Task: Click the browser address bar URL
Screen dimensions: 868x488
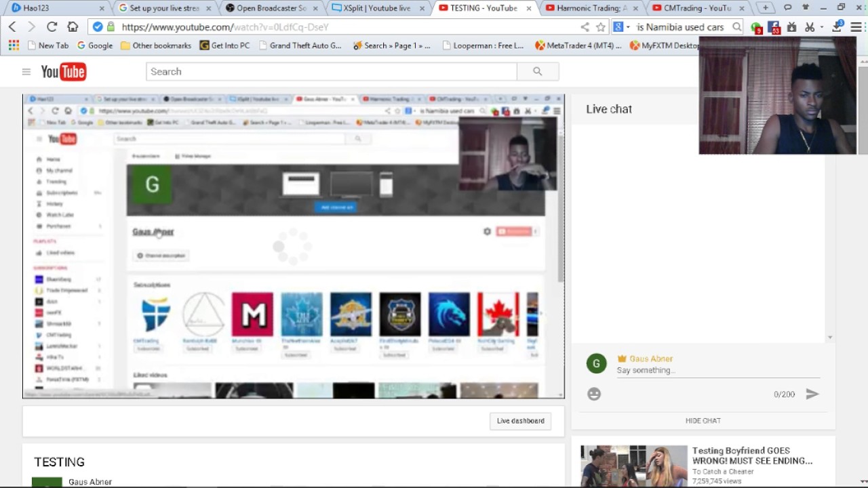Action: [225, 27]
